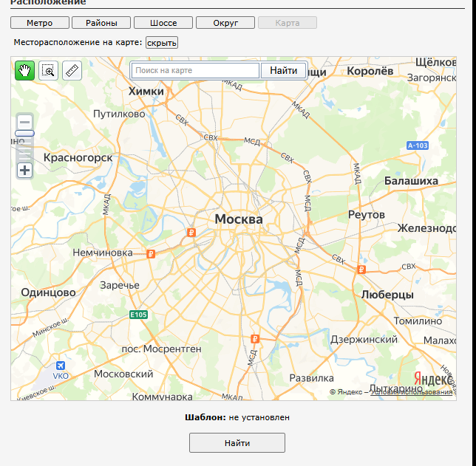Click the Королёв label on map

(x=370, y=71)
